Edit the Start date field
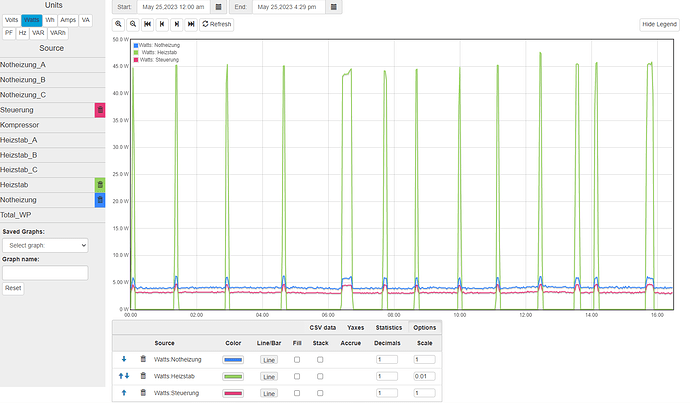Viewport: 690px width, 404px height. point(174,7)
